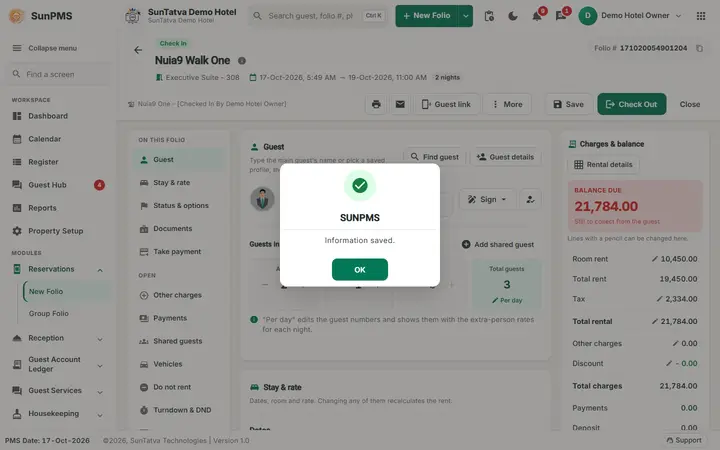Click Rental details button
Viewport: 720px width, 450px height.
(x=603, y=165)
